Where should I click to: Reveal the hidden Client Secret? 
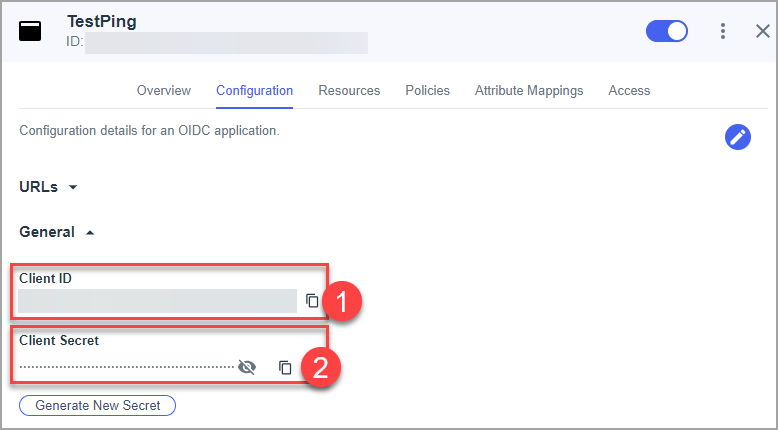point(247,368)
